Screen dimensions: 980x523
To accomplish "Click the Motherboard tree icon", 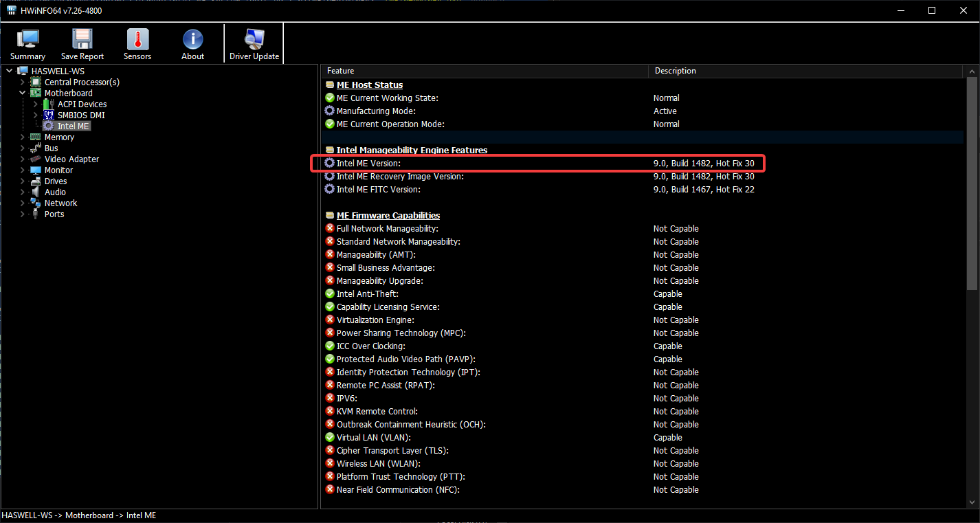I will (36, 93).
